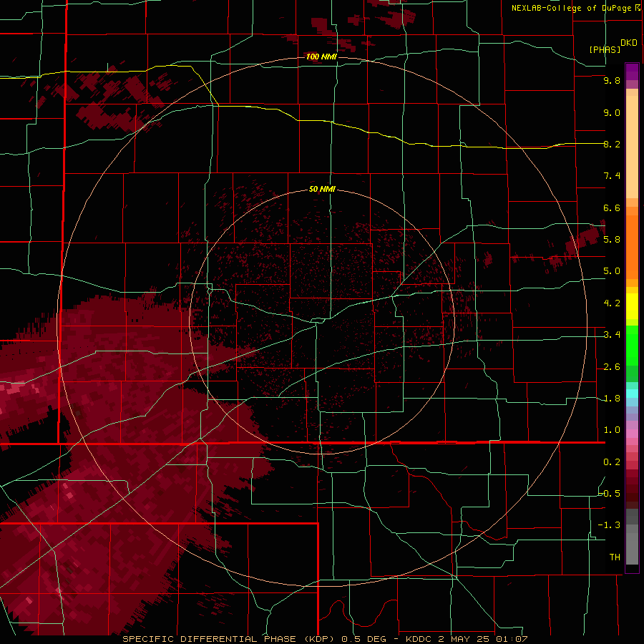The image size is (644, 644).
Task: Click the 0.2 scale value
Action: [612, 462]
